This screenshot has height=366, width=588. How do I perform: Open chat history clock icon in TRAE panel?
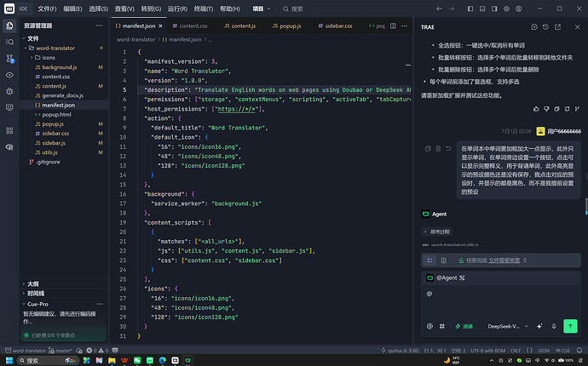click(545, 27)
